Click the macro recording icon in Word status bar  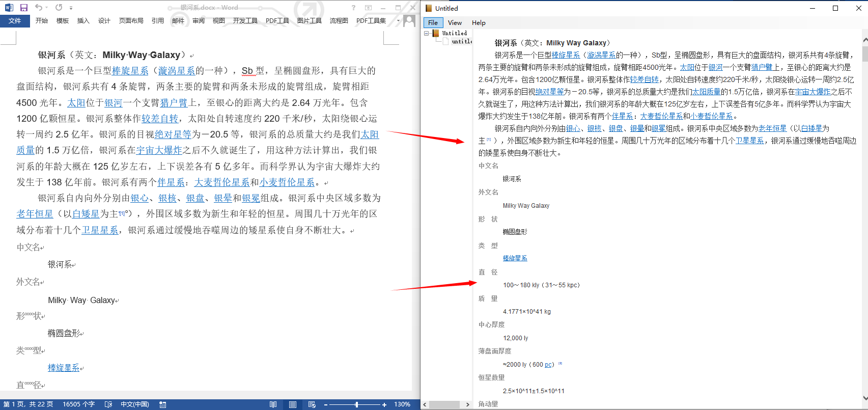tap(163, 404)
